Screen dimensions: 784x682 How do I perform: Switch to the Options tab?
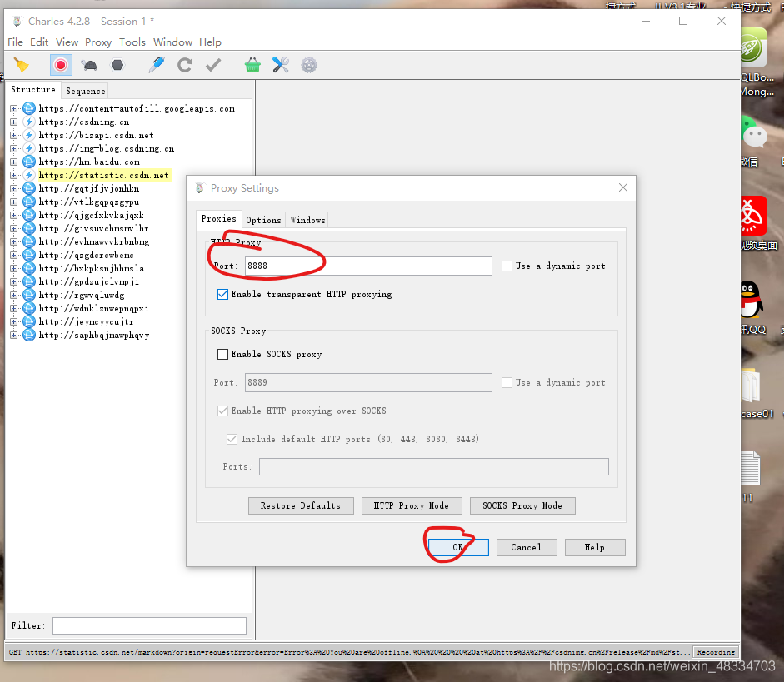click(263, 220)
